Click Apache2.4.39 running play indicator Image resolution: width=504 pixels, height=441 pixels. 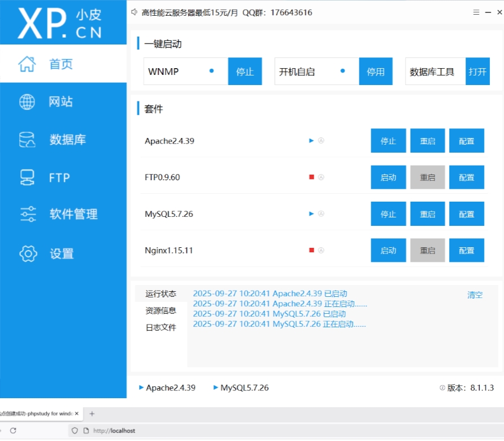[x=311, y=140]
